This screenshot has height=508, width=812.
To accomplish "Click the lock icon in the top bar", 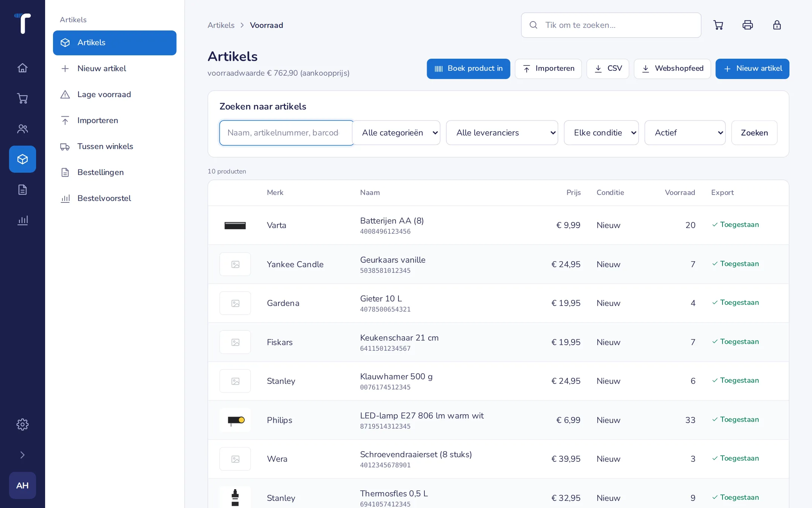I will click(777, 25).
